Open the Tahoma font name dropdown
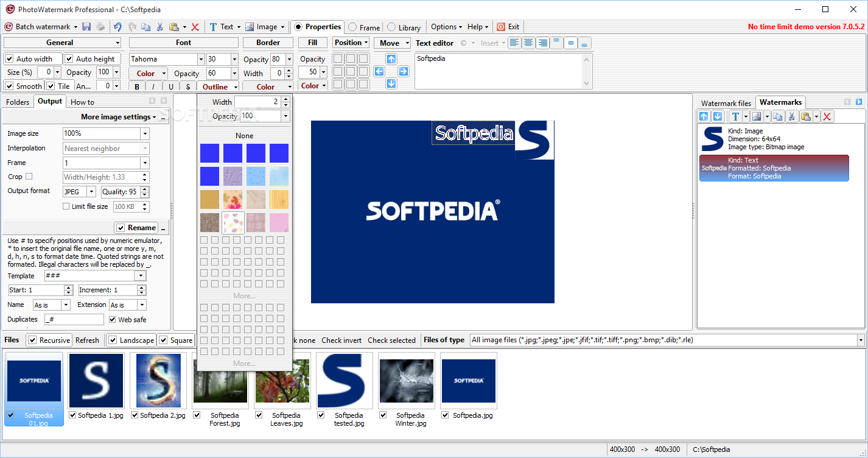 [201, 59]
